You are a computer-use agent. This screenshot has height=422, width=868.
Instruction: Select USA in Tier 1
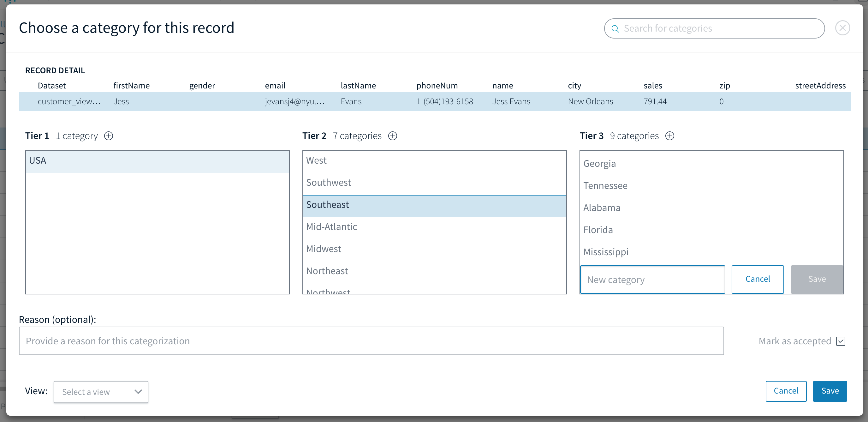pos(158,162)
